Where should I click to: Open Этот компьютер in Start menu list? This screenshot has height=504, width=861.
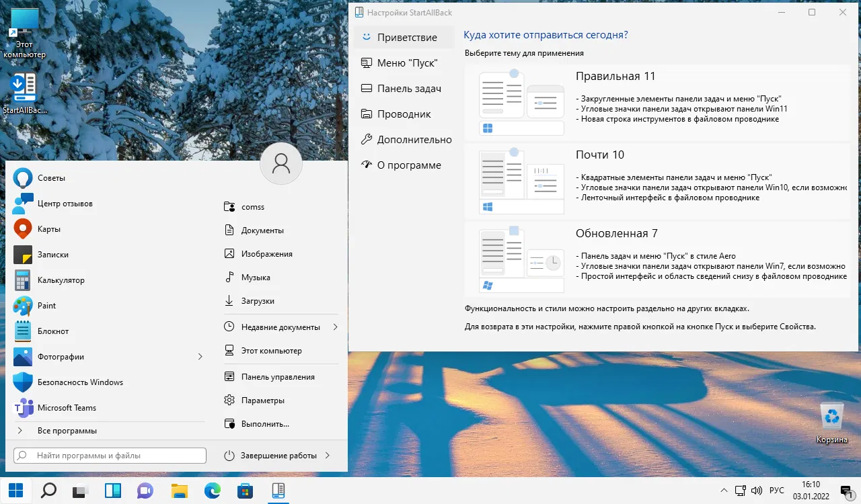[280, 351]
